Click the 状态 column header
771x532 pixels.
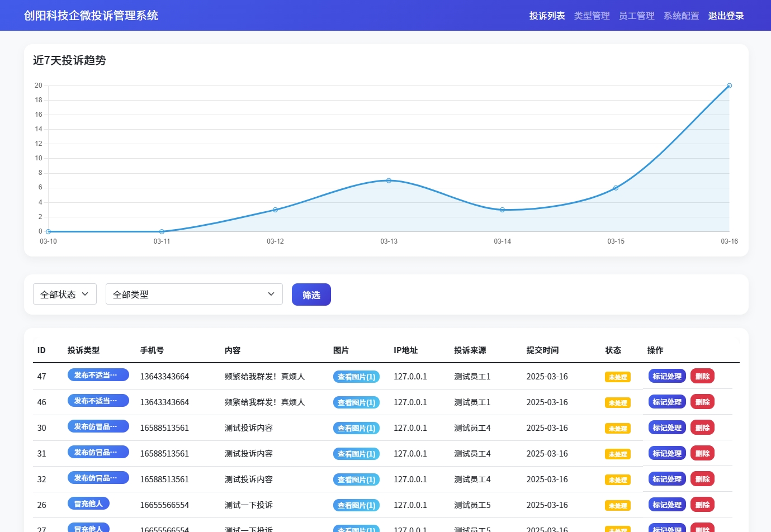coord(613,350)
